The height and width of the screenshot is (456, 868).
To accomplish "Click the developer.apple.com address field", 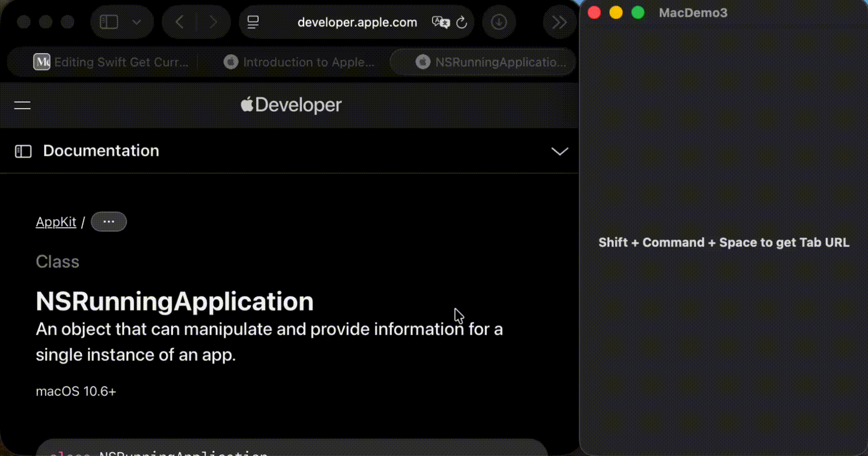I will point(357,22).
